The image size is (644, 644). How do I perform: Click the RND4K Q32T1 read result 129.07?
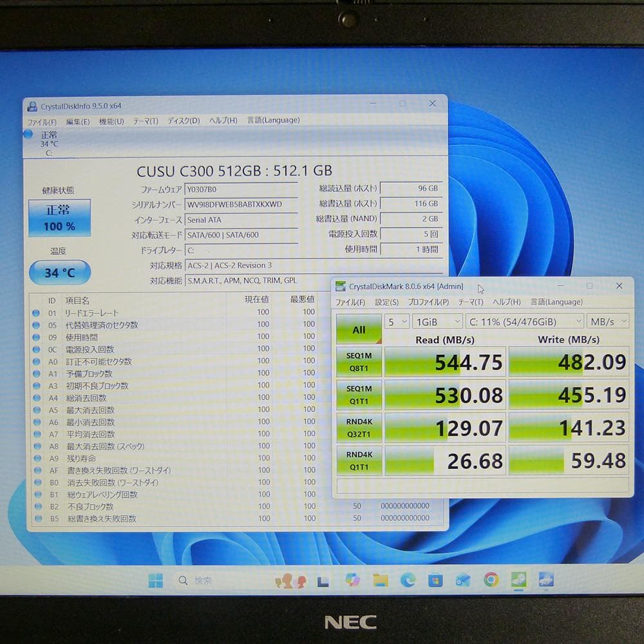click(445, 428)
